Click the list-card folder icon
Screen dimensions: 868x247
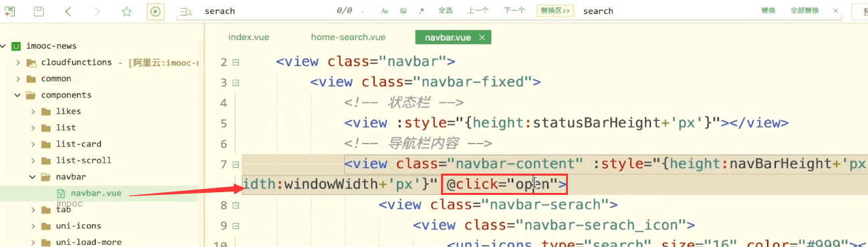pyautogui.click(x=46, y=144)
